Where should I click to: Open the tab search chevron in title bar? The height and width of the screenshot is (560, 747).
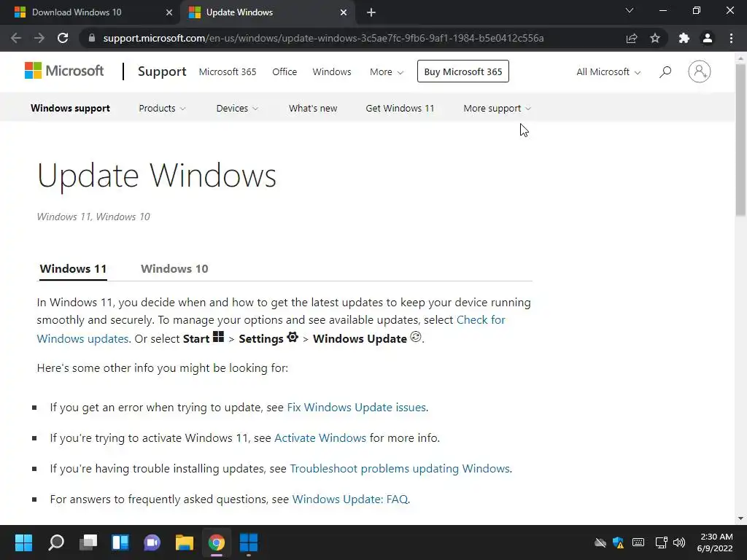tap(630, 10)
